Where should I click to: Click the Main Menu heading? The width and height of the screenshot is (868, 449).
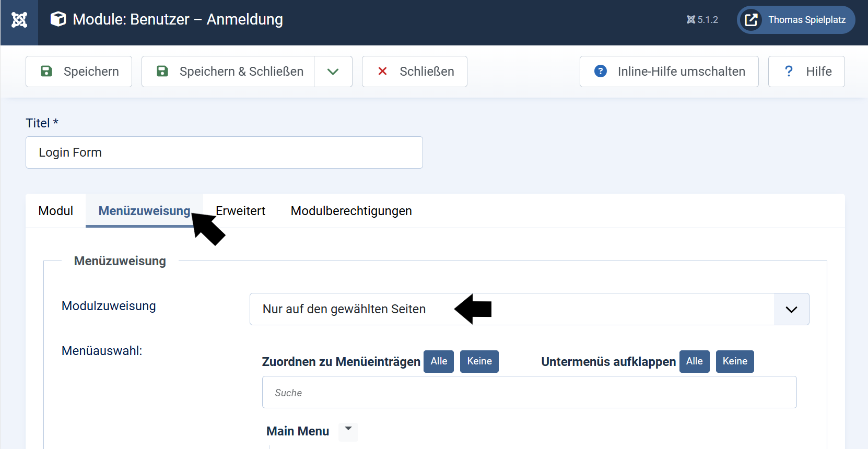point(298,431)
